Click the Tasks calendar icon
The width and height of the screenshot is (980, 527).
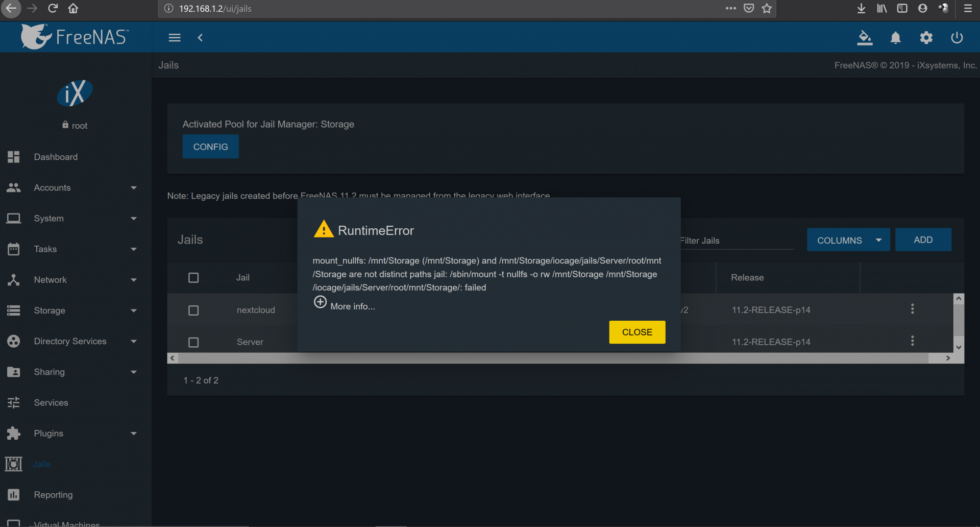(14, 249)
